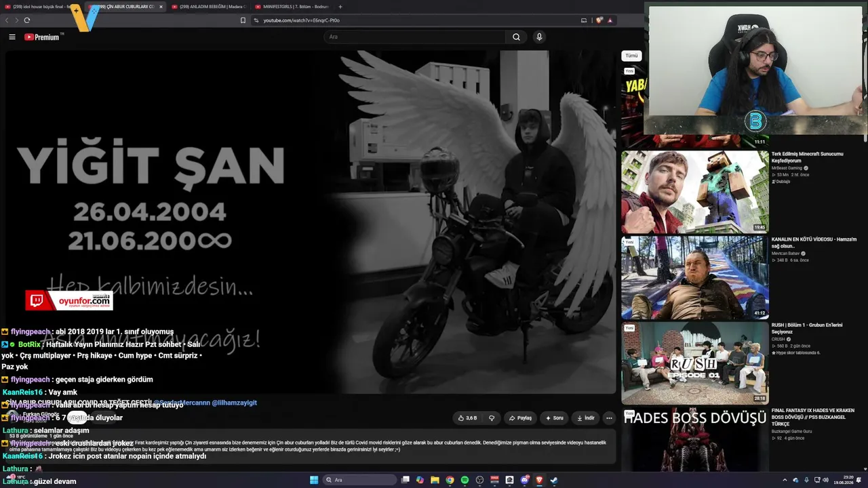
Task: Click the Soru button
Action: point(554,418)
